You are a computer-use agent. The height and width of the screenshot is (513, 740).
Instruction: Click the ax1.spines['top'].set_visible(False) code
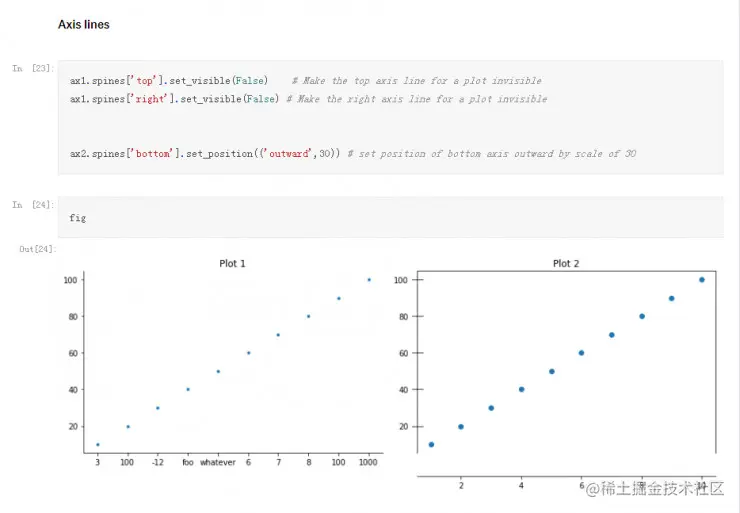(169, 81)
